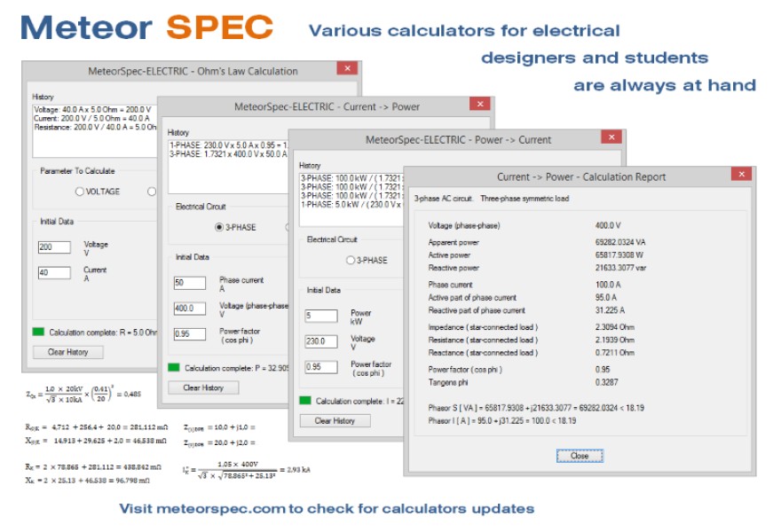This screenshot has height=532, width=781.
Task: Click the Voltage field containing 230.0
Action: [321, 341]
